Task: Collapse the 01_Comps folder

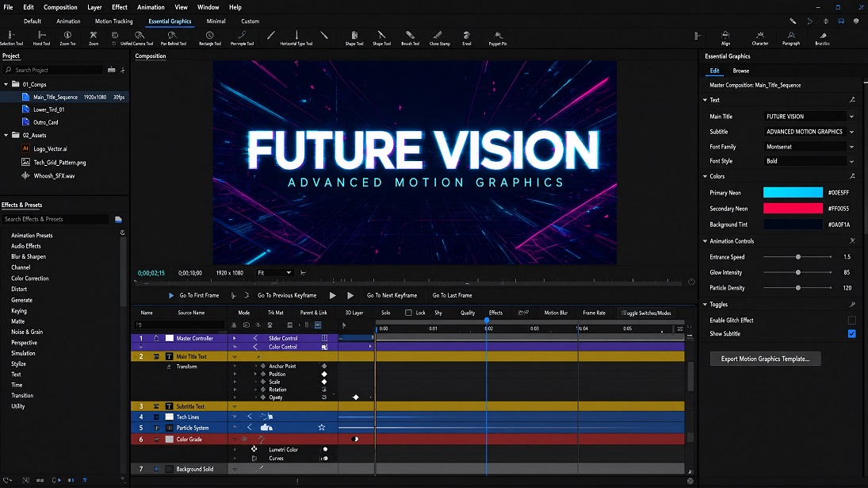Action: click(6, 84)
